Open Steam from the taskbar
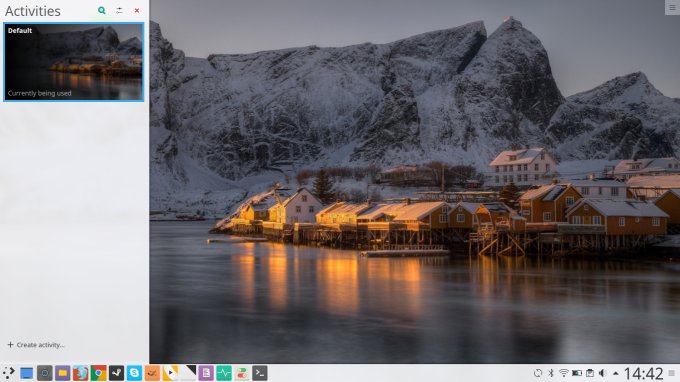Viewport: 680px width, 382px height. tap(116, 373)
